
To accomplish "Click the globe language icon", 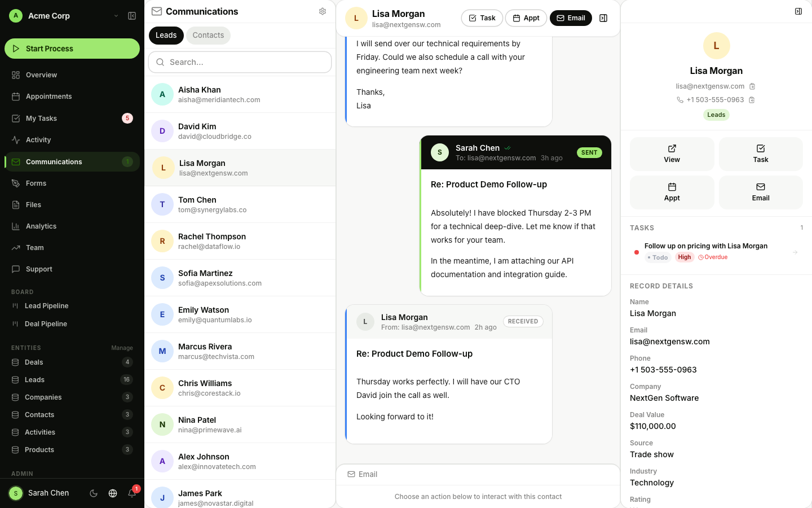I will [113, 493].
